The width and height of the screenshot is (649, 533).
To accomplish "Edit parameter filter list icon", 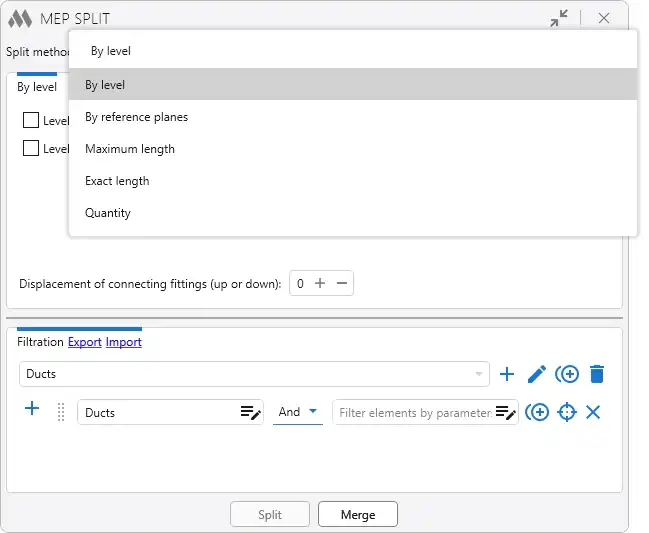I will [x=506, y=412].
